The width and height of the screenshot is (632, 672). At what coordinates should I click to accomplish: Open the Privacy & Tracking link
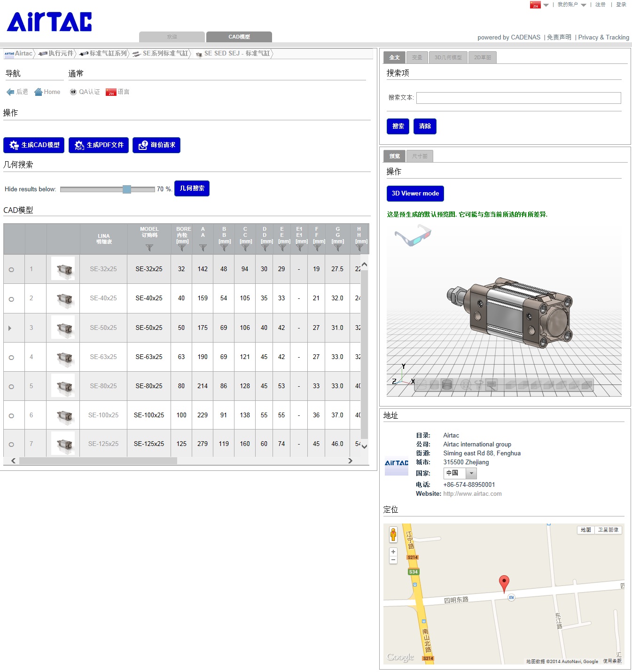click(603, 38)
